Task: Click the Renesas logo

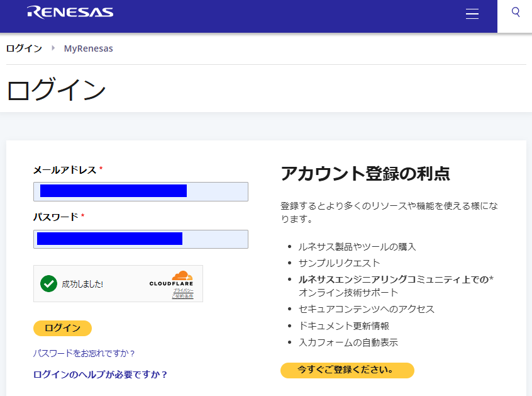Action: click(70, 12)
